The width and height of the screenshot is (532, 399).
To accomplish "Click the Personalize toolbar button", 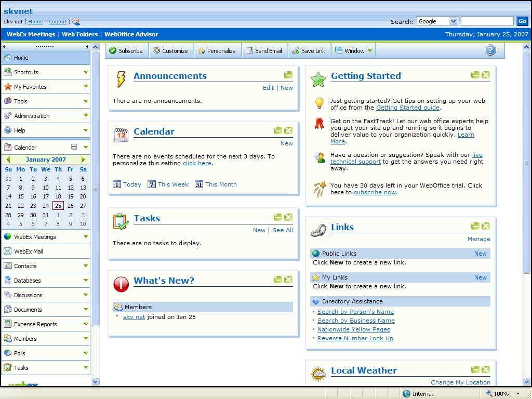I will [x=218, y=50].
